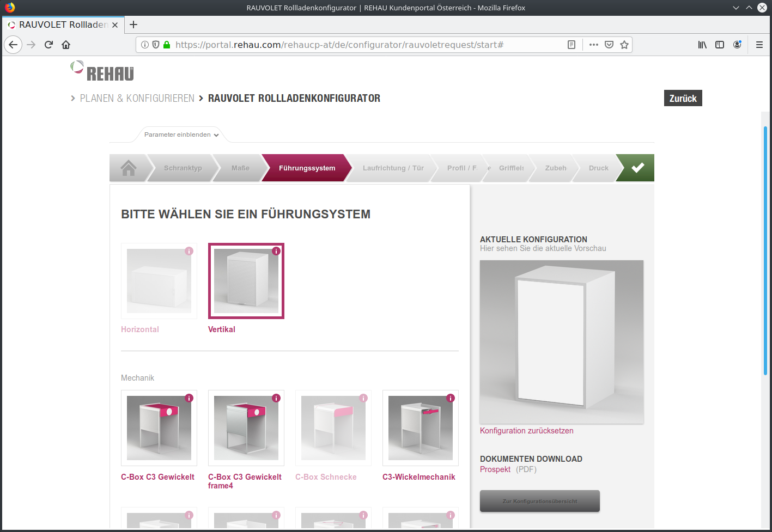Viewport: 772px width, 532px height.
Task: Close the RAUVOLET Rollladen tab
Action: (x=115, y=25)
